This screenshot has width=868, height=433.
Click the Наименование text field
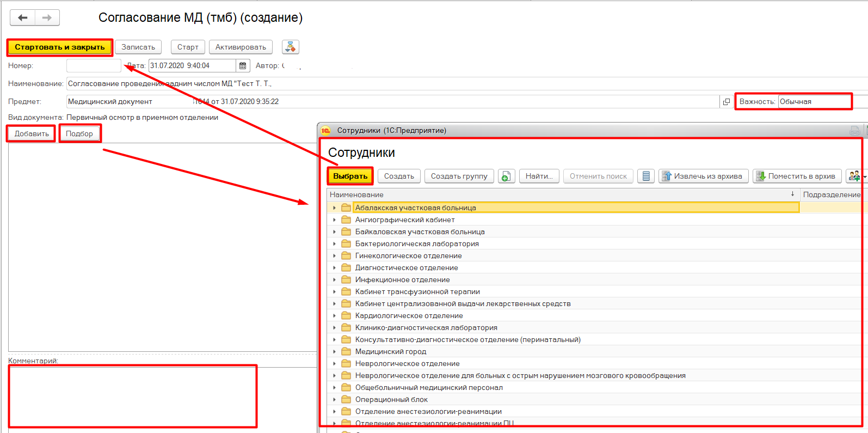466,83
